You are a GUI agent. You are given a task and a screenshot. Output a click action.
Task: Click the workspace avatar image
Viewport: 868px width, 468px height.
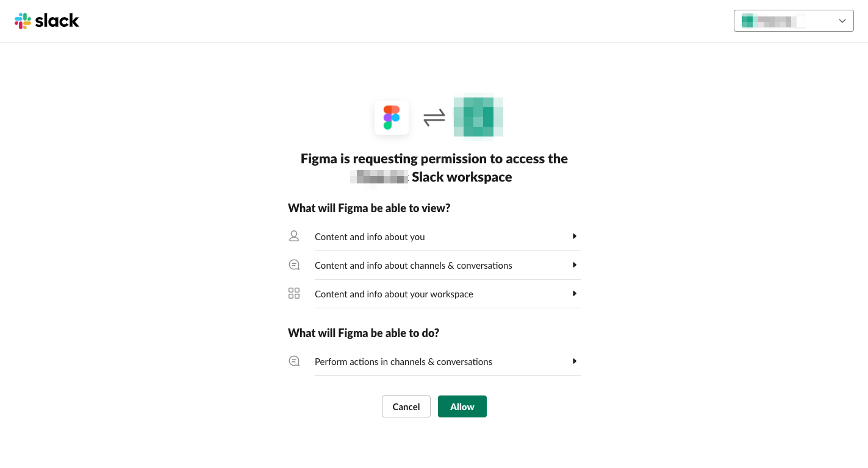coord(478,116)
